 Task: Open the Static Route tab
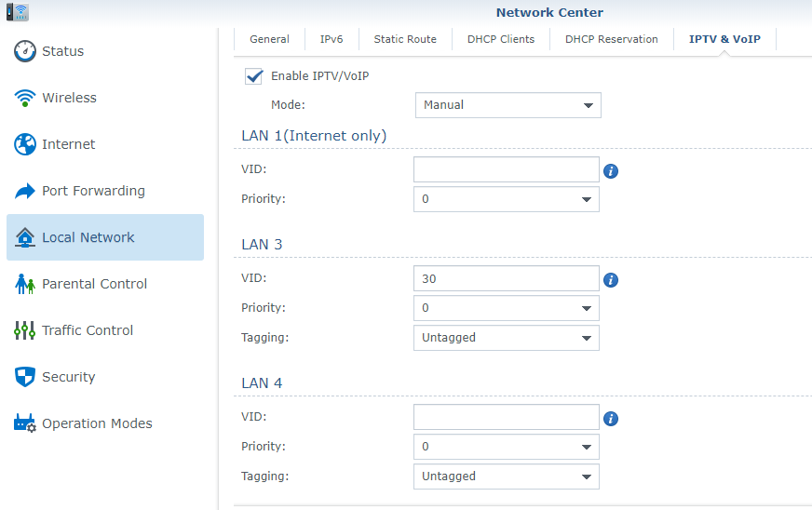(405, 39)
